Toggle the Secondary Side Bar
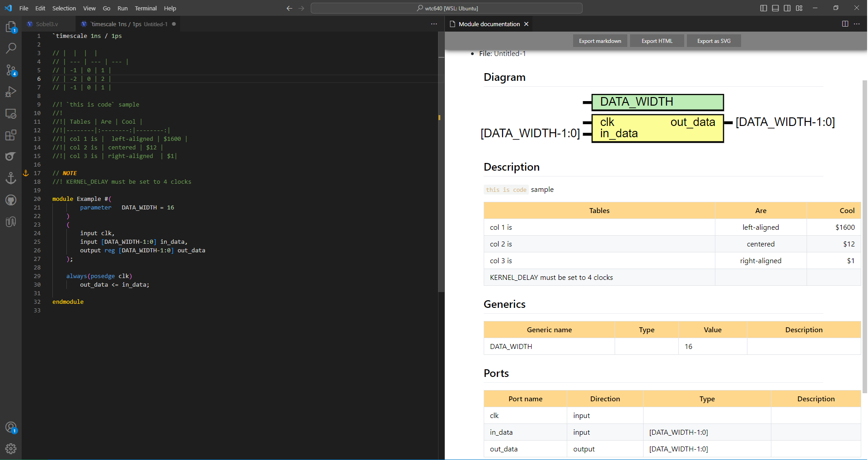The width and height of the screenshot is (868, 460). [x=787, y=8]
